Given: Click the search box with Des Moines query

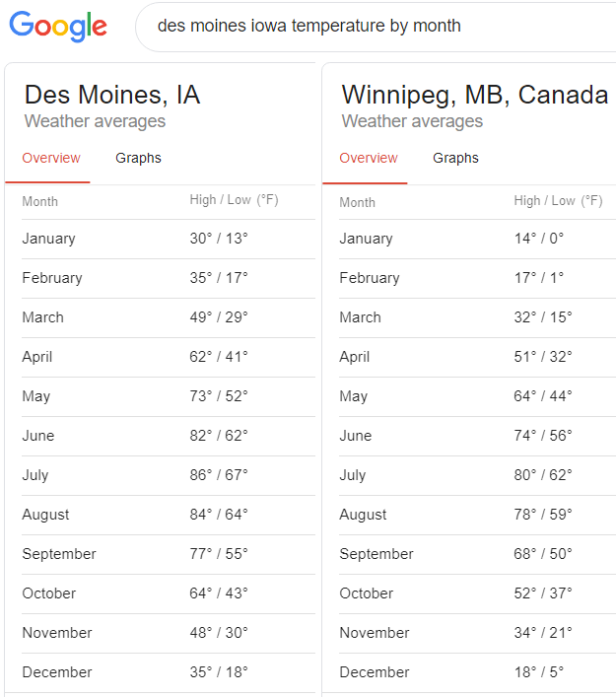Looking at the screenshot, I should point(375,27).
